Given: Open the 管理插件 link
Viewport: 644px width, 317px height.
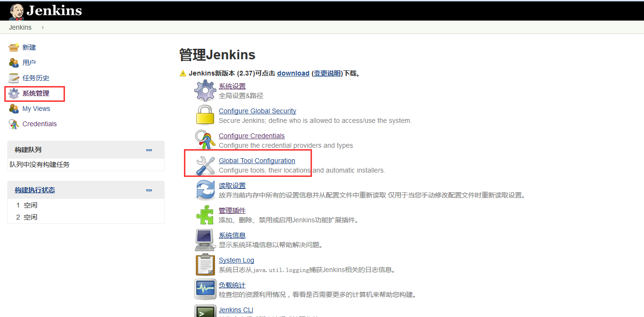Looking at the screenshot, I should 232,210.
